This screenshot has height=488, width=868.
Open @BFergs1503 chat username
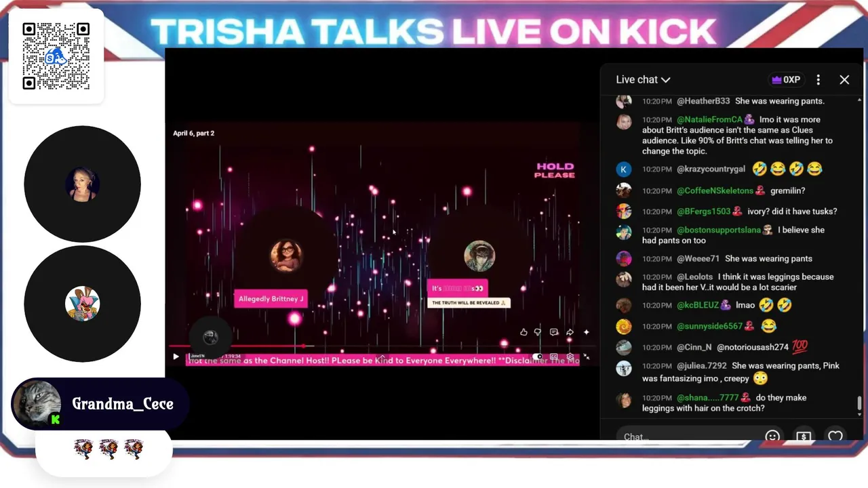(x=704, y=211)
